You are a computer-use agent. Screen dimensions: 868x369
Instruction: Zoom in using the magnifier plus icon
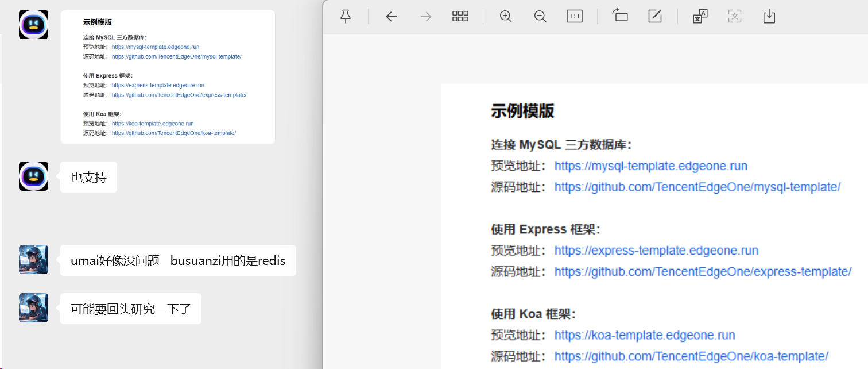coord(506,17)
